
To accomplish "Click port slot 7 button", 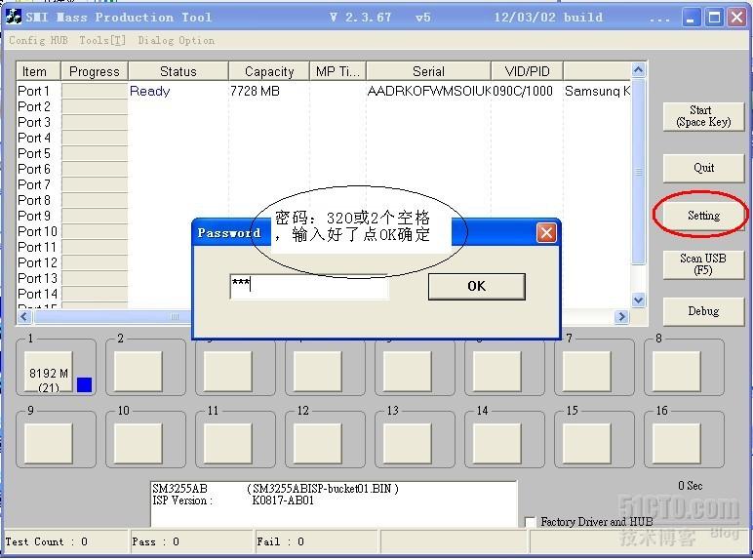I will 587,372.
